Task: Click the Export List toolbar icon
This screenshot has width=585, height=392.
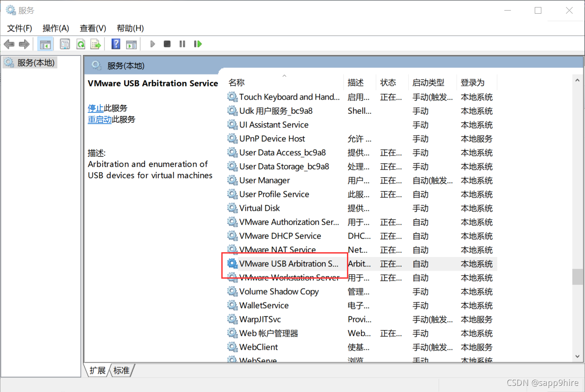Action: click(96, 44)
